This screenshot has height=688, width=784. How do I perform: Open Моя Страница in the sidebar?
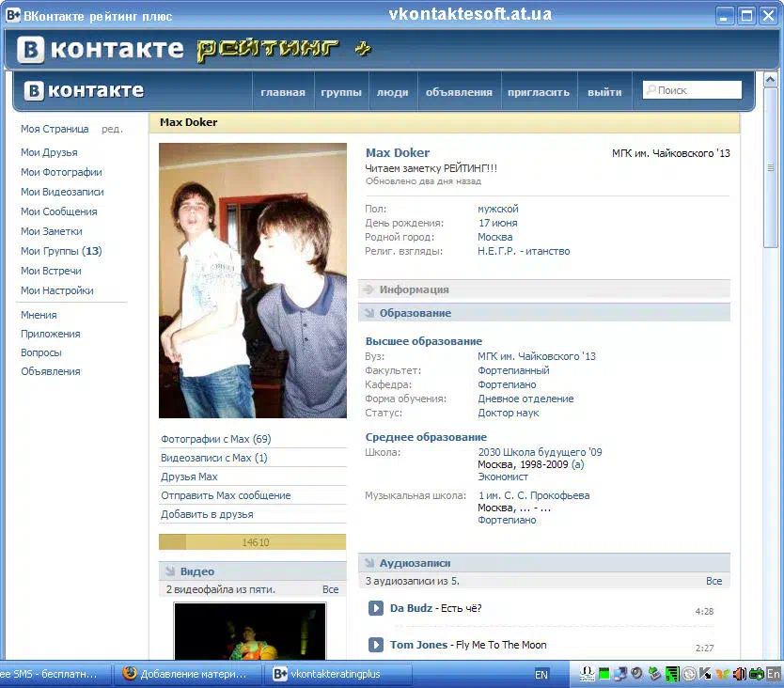click(55, 129)
